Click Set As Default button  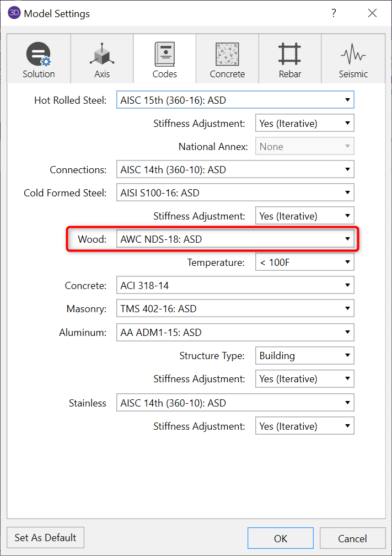[45, 537]
